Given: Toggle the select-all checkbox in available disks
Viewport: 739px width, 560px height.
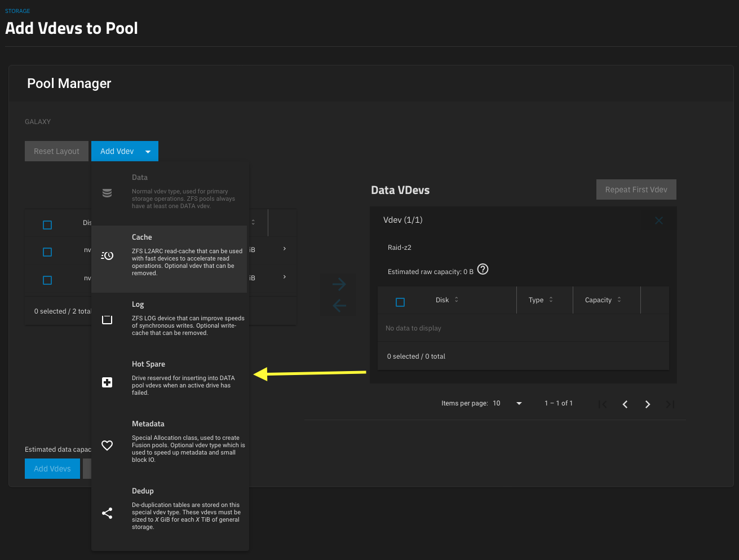Looking at the screenshot, I should pyautogui.click(x=47, y=225).
